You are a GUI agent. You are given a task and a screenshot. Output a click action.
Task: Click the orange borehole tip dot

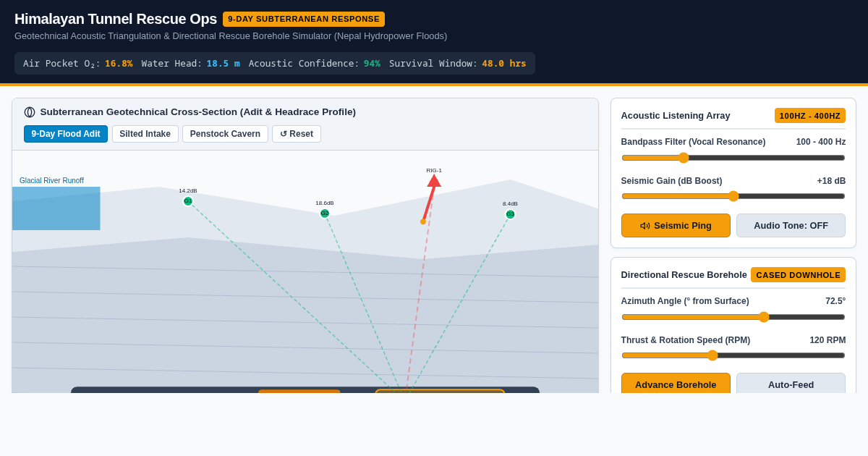[423, 221]
